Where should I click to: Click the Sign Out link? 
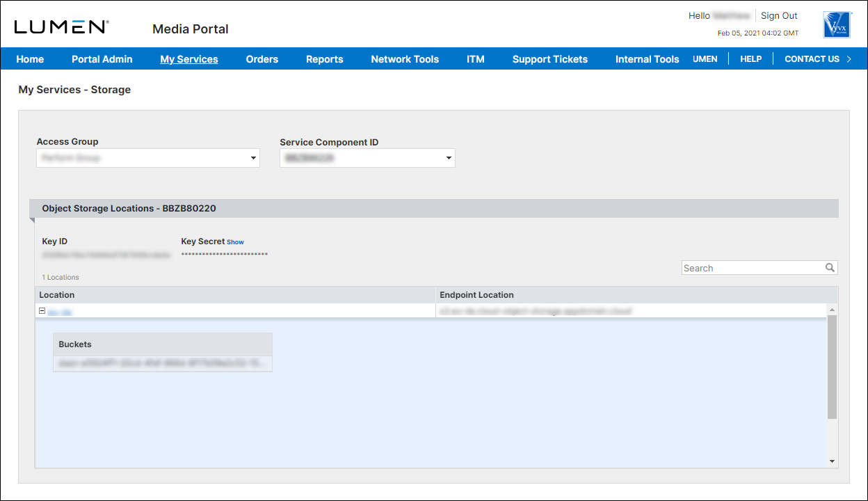[779, 15]
